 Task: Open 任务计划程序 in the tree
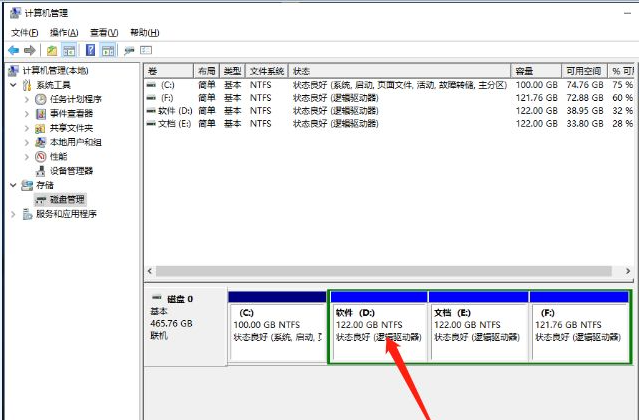(68, 99)
